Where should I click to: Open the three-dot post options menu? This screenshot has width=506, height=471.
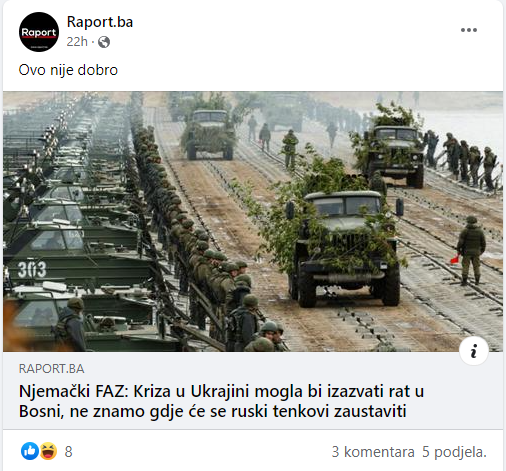[x=469, y=30]
